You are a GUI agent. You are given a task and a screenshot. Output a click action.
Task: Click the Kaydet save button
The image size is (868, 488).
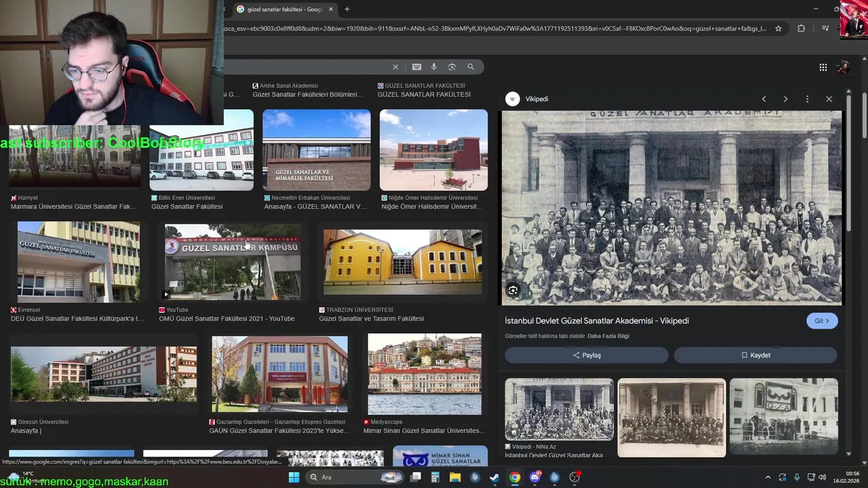[x=755, y=355]
